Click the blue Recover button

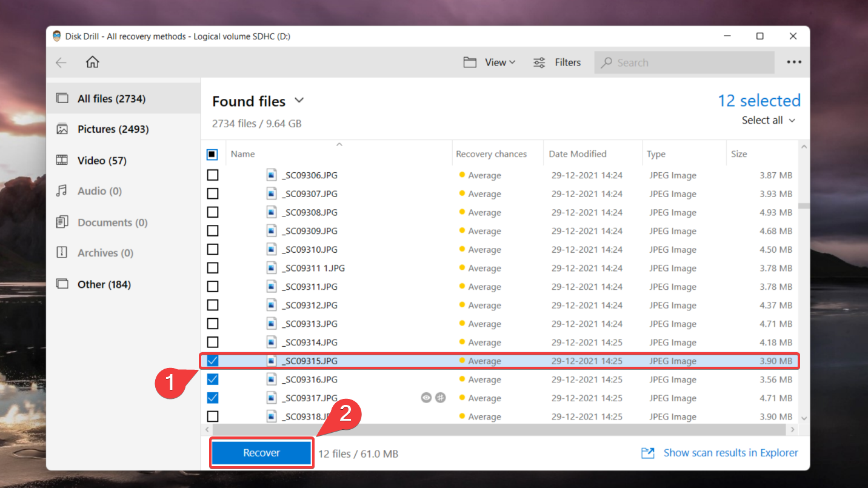pyautogui.click(x=261, y=453)
